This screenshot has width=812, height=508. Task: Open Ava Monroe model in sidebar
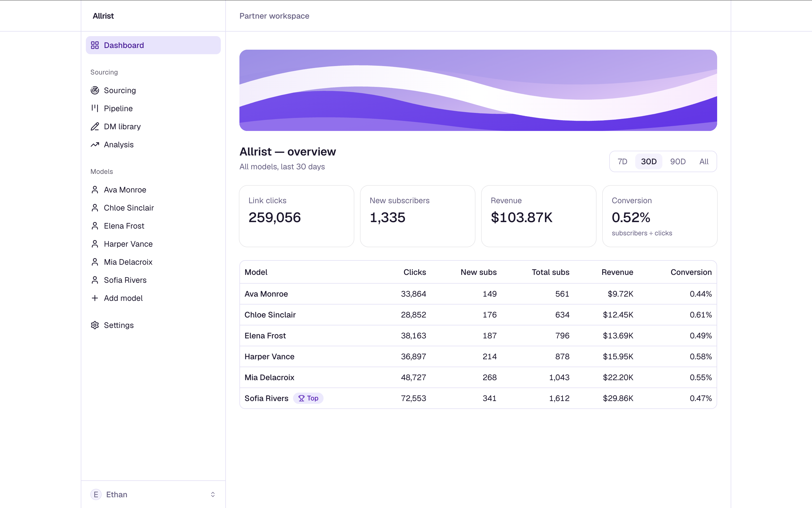pos(153,190)
